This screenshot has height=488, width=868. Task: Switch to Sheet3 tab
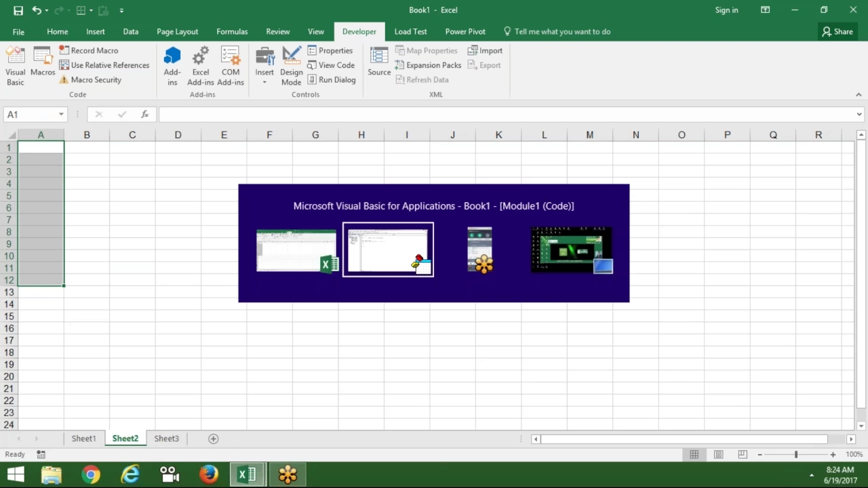click(166, 439)
